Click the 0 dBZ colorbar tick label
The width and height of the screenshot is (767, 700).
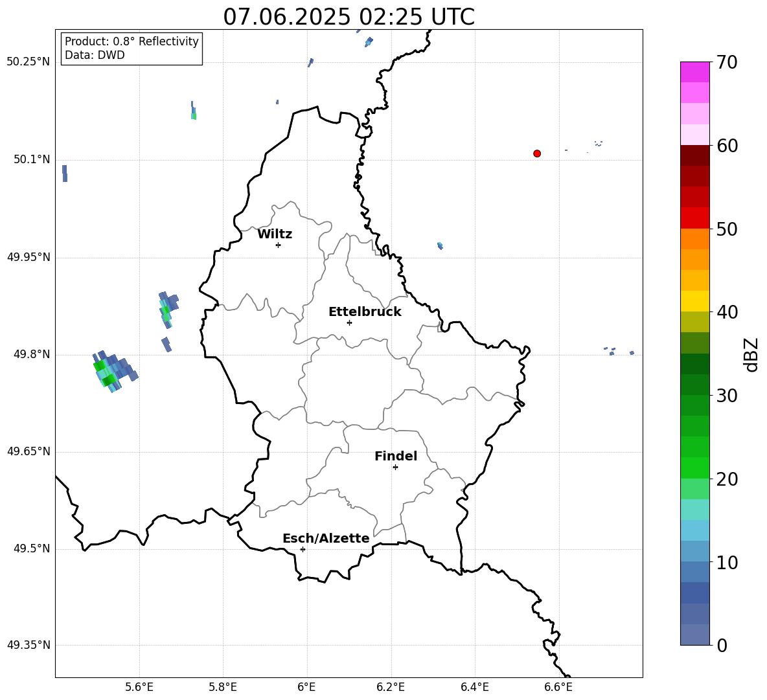722,645
